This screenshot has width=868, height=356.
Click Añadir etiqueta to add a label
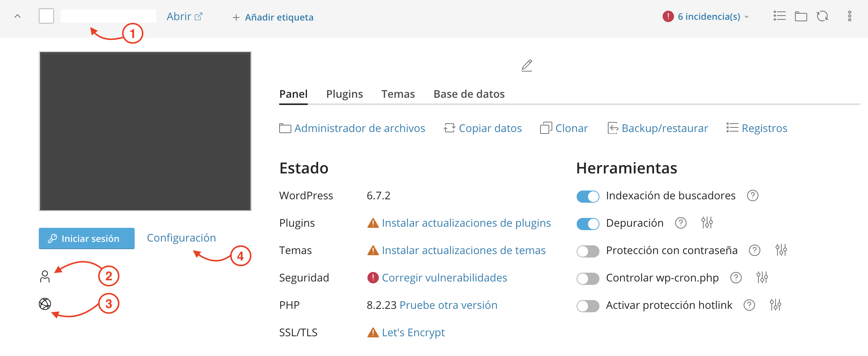tap(273, 17)
